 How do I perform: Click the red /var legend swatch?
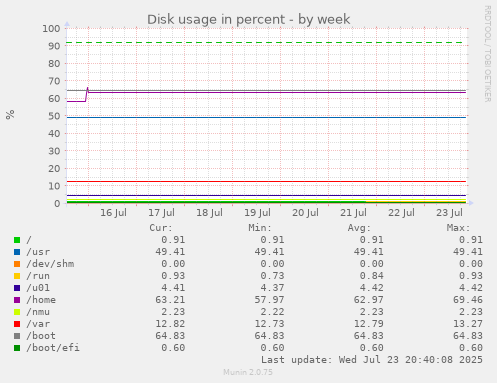(17, 324)
